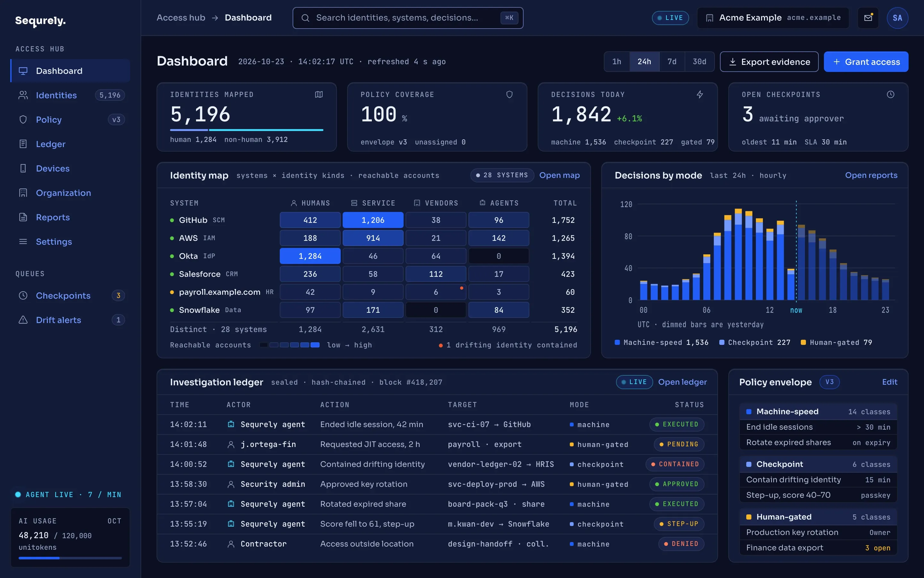
Task: Click the lightning icon on Decisions Today card
Action: [700, 94]
